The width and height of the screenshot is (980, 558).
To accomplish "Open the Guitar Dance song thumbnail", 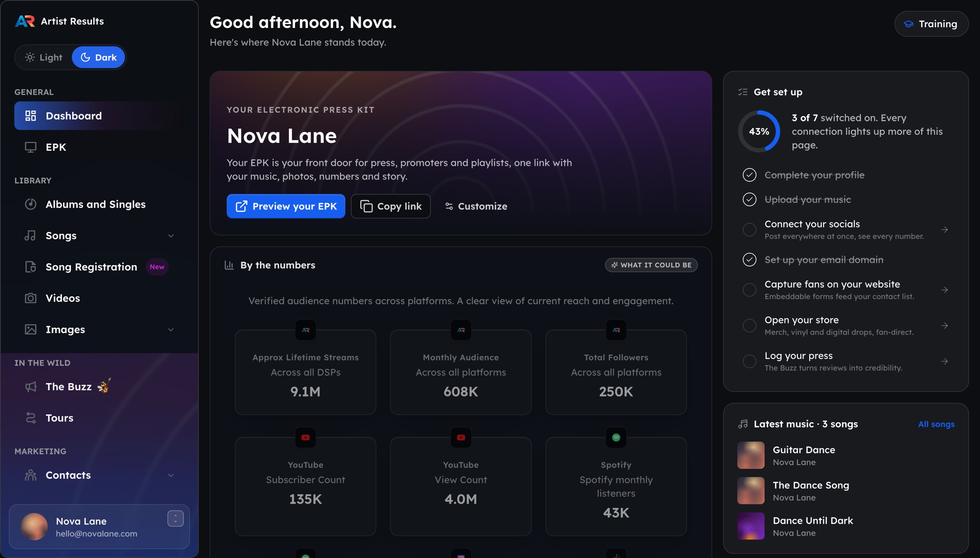I will (x=750, y=455).
